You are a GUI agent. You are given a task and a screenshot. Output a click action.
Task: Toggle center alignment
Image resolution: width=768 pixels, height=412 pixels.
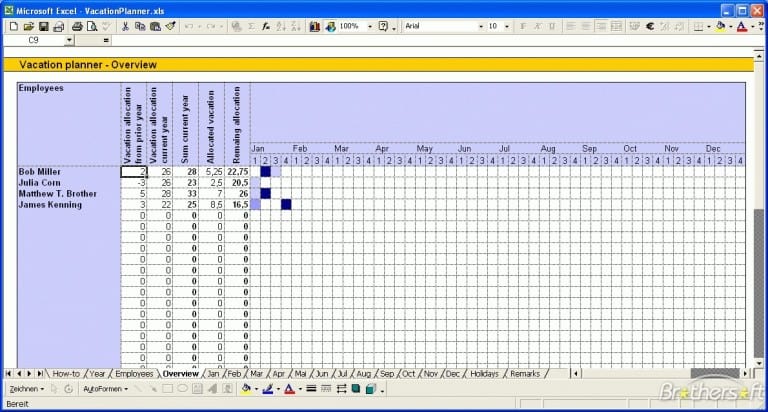[x=586, y=26]
